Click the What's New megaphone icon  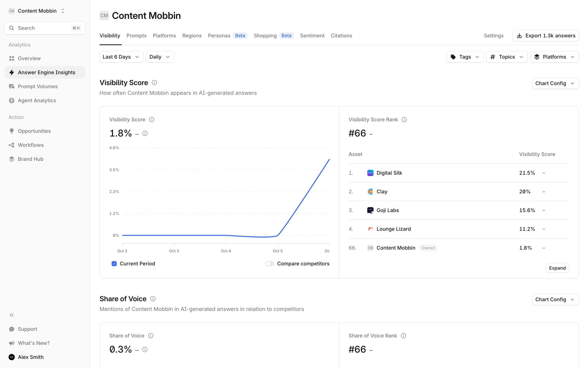coord(12,343)
